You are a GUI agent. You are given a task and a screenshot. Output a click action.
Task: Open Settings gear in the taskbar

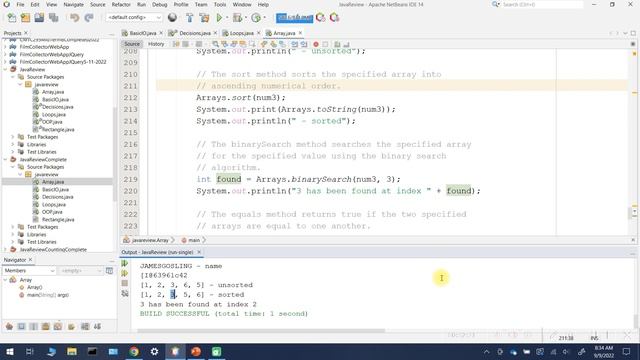click(x=154, y=351)
